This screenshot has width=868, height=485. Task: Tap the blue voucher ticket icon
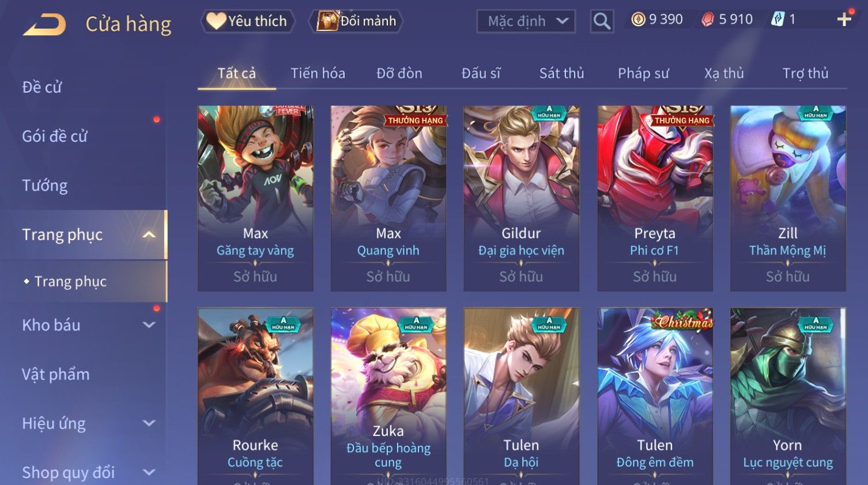point(778,20)
